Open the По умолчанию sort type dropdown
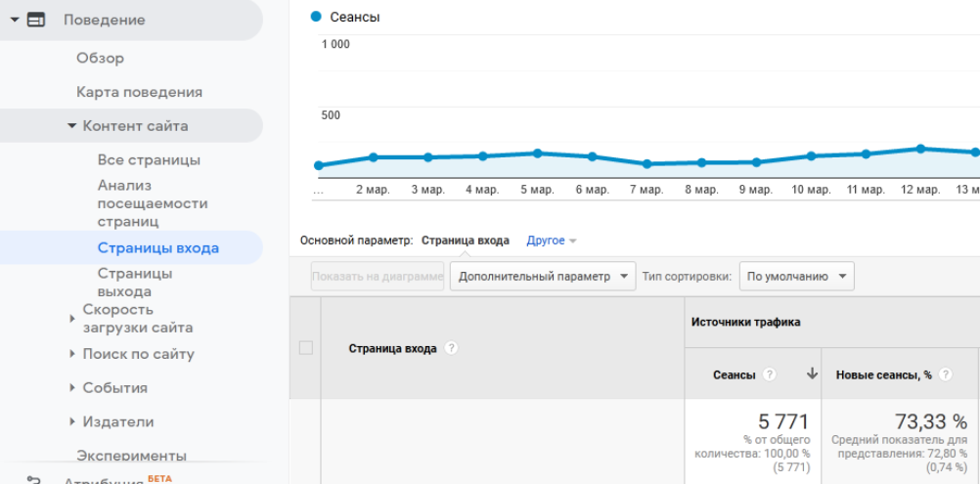This screenshot has width=980, height=484. (796, 277)
